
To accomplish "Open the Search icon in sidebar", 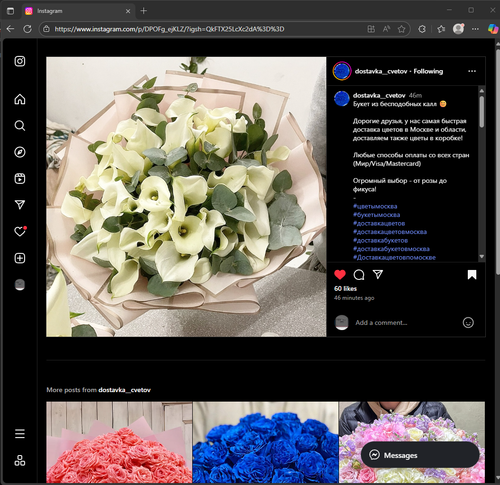I will pos(20,126).
